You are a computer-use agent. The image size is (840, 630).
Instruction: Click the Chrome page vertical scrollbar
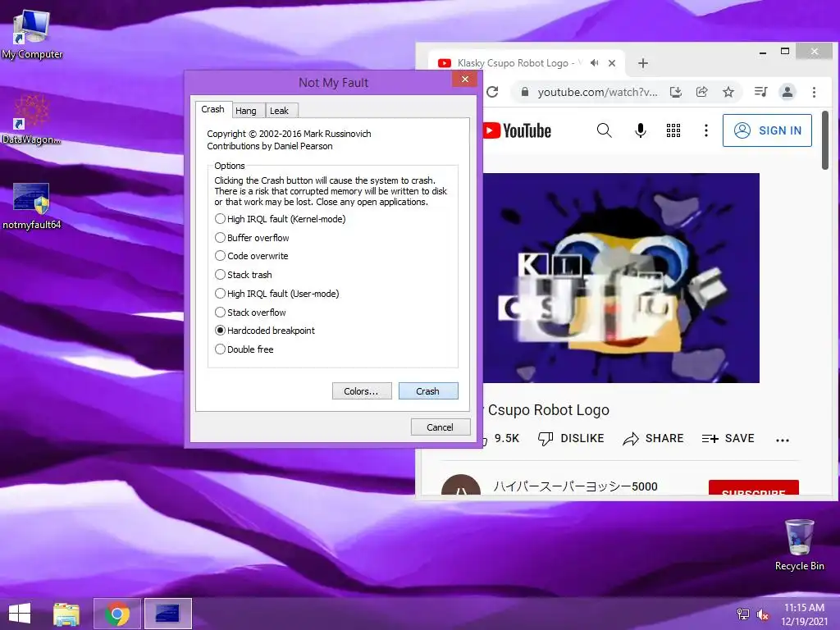tap(825, 139)
